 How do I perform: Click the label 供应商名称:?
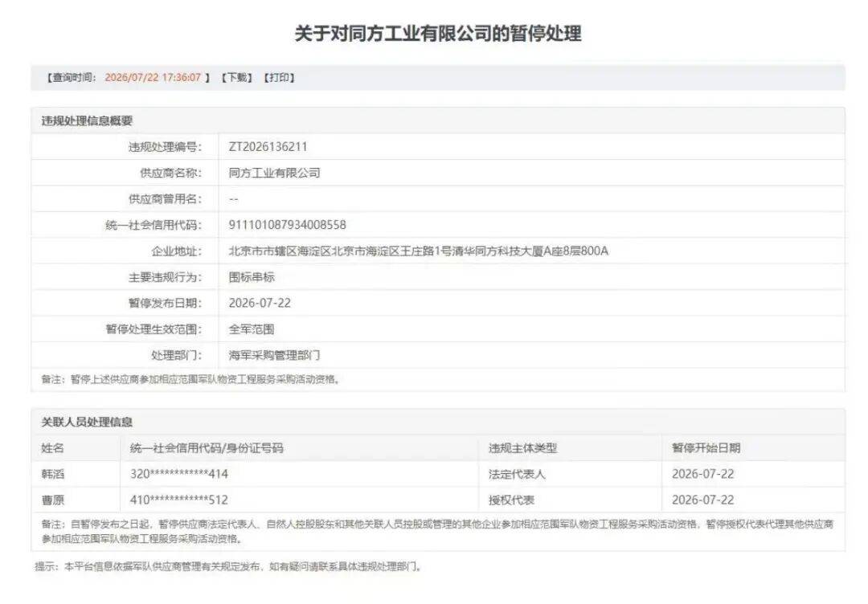170,173
